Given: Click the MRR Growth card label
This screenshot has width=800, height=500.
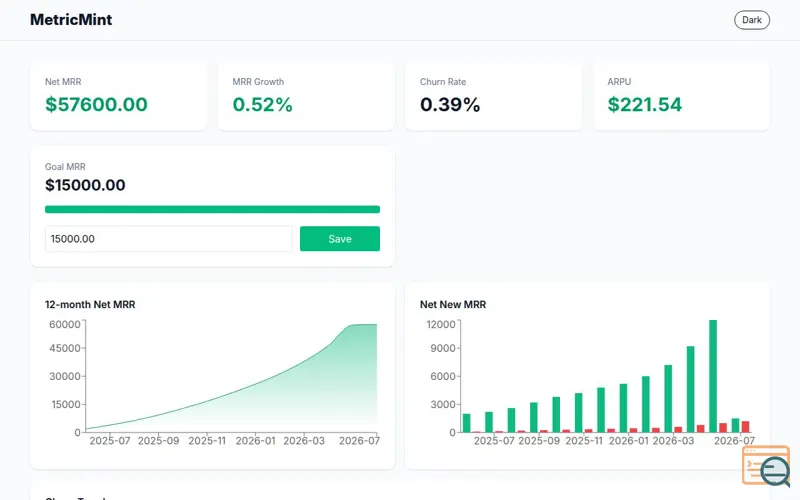Looking at the screenshot, I should coord(258,82).
